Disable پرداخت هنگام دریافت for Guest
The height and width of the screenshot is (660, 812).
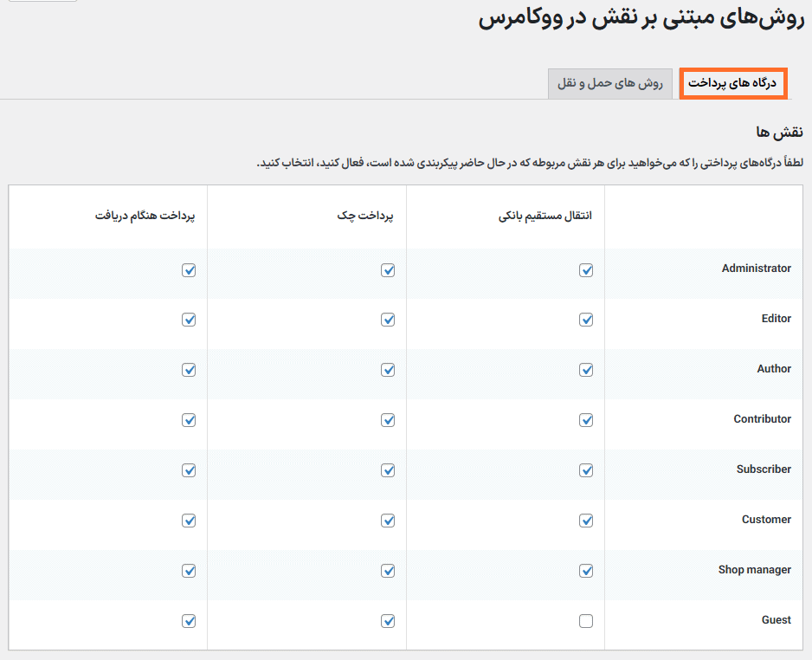click(x=189, y=621)
